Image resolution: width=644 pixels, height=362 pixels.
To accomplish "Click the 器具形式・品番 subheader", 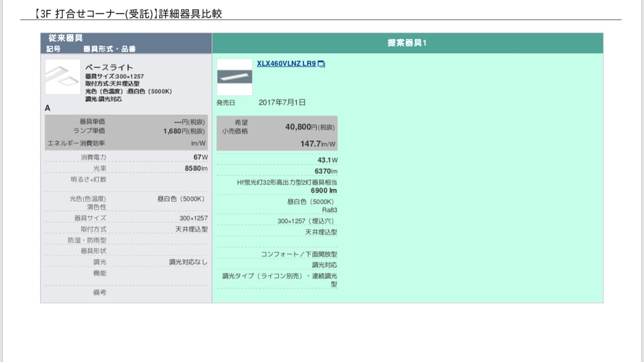I will [109, 49].
